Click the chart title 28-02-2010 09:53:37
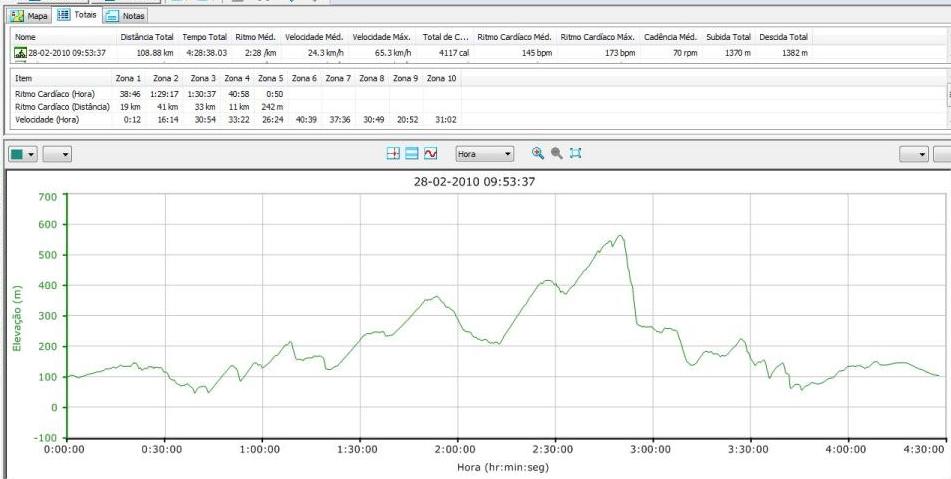951x479 pixels. [474, 181]
